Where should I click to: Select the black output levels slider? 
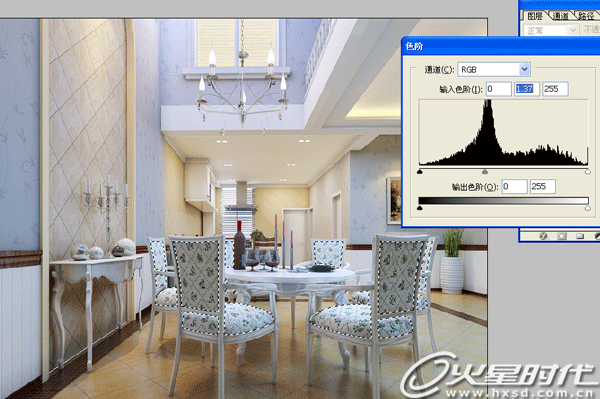click(x=420, y=208)
